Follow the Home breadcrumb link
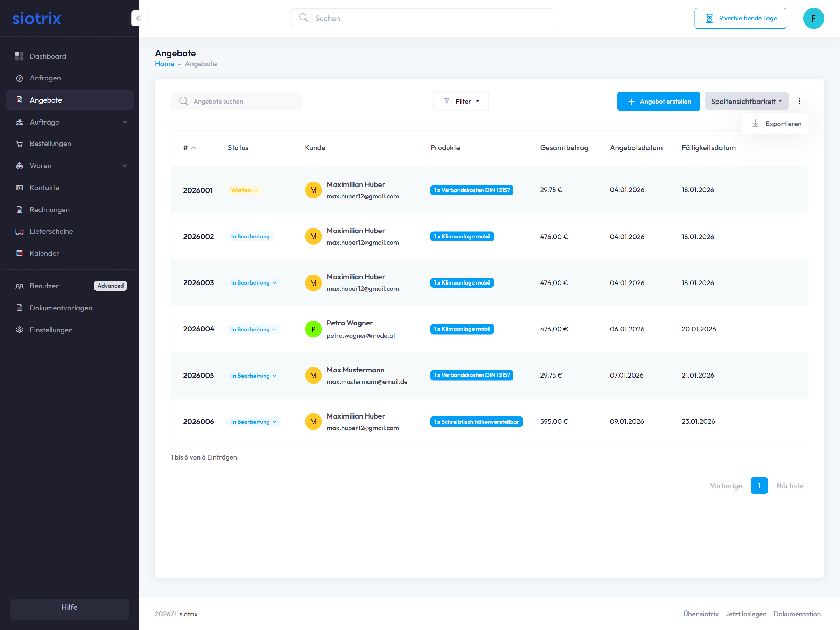Viewport: 840px width, 630px height. click(x=164, y=64)
